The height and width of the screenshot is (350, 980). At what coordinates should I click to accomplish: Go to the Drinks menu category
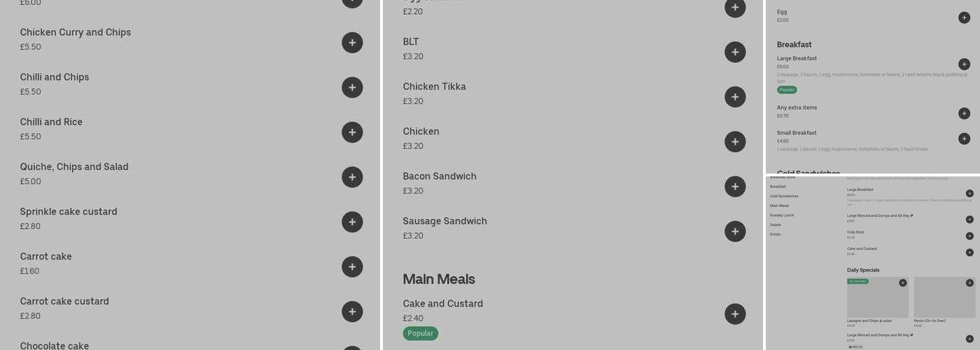775,234
